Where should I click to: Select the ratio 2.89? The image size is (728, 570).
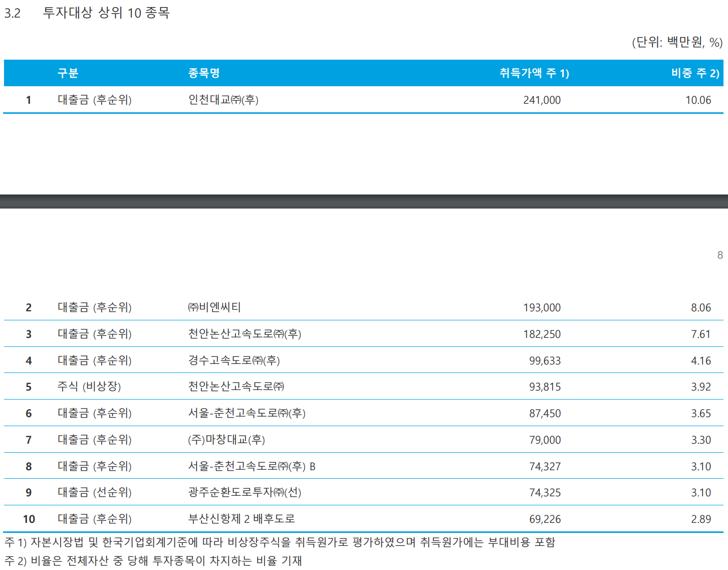701,519
